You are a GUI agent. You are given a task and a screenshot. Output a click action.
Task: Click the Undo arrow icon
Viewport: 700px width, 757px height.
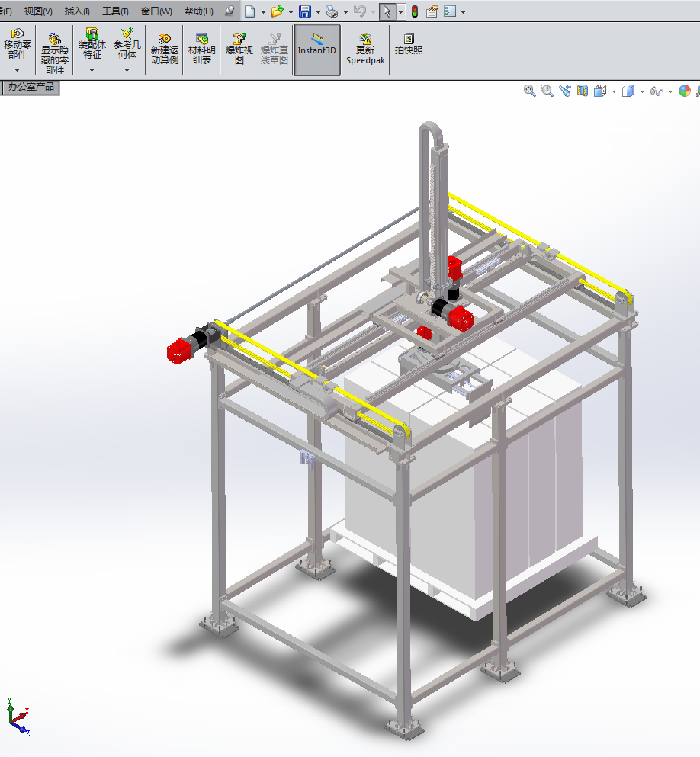(x=360, y=11)
